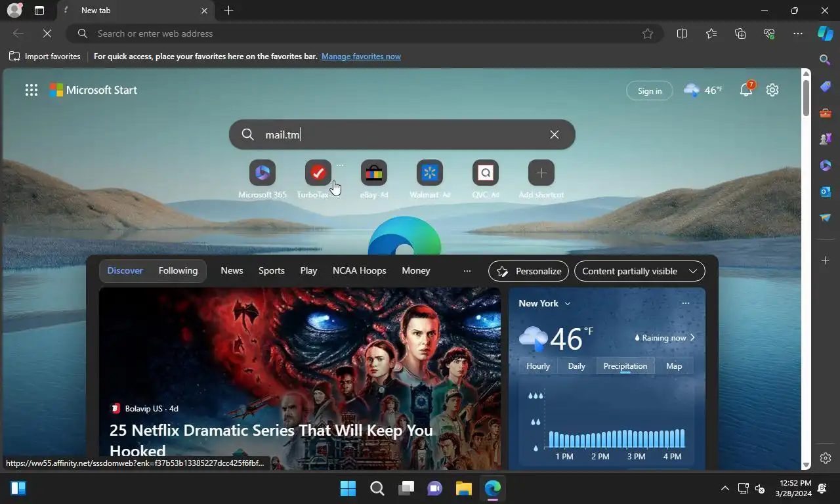The image size is (840, 504).
Task: Open the notifications bell
Action: click(x=746, y=90)
